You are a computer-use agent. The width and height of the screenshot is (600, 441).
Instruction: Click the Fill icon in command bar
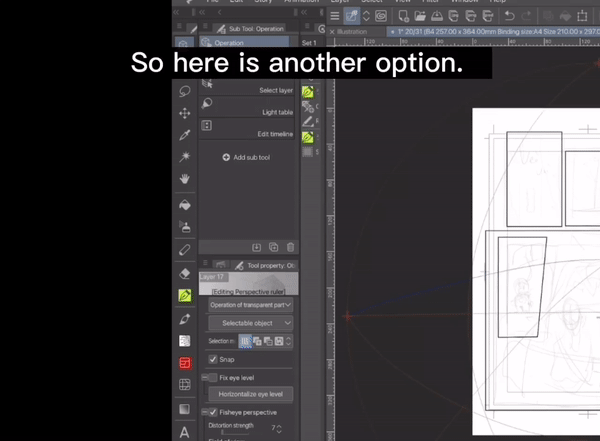[x=566, y=16]
